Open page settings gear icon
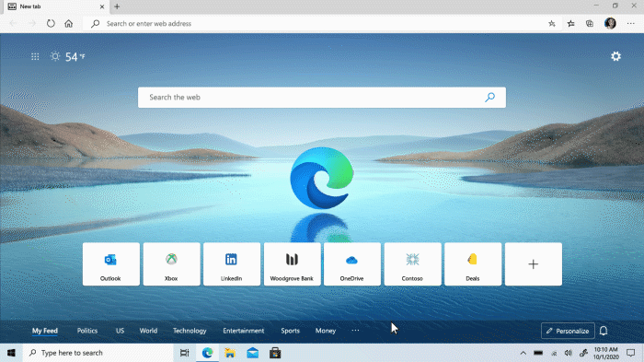The image size is (644, 362). pyautogui.click(x=615, y=56)
